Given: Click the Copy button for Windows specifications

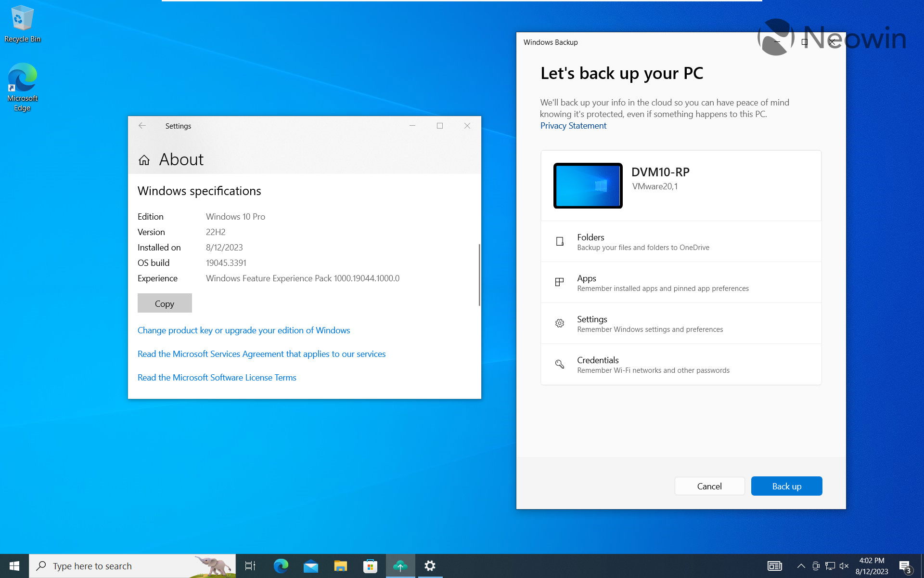Looking at the screenshot, I should pyautogui.click(x=164, y=303).
